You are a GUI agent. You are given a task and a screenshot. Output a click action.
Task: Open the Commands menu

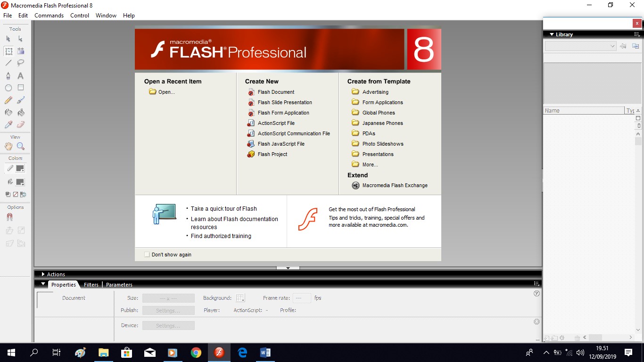(x=49, y=16)
